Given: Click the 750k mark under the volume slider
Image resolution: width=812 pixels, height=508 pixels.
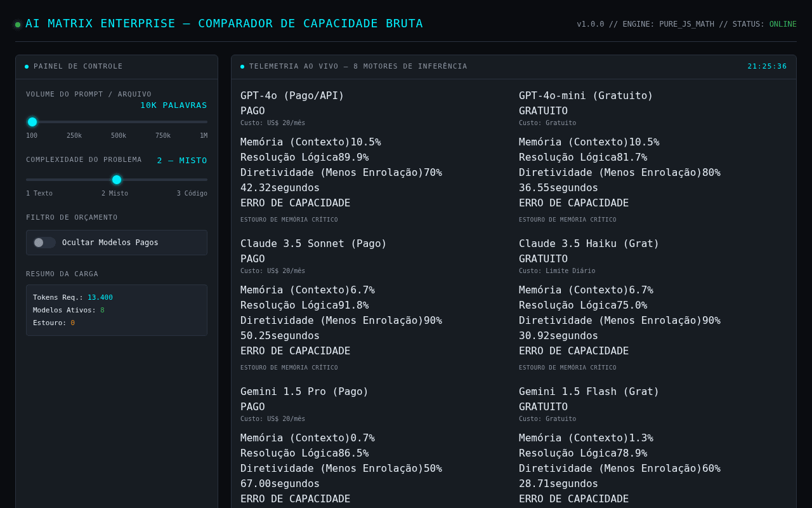Looking at the screenshot, I should point(163,135).
